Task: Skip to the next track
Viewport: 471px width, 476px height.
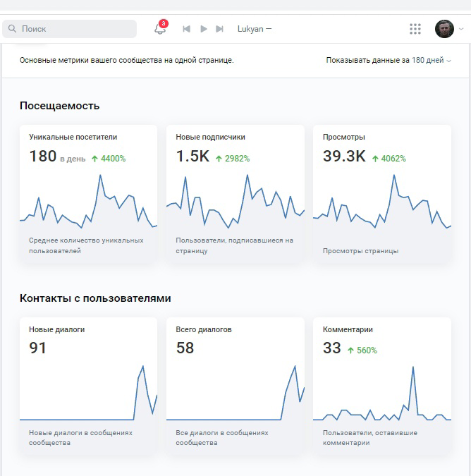Action: coord(219,29)
